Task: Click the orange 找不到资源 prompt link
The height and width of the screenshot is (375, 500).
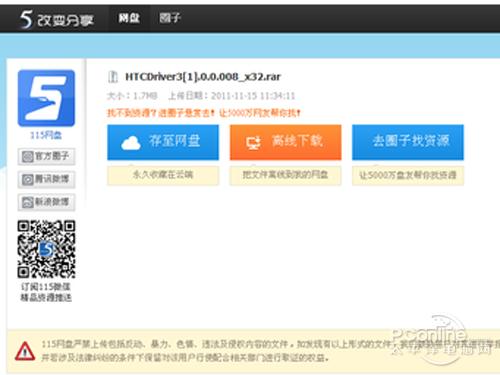Action: coord(203,113)
